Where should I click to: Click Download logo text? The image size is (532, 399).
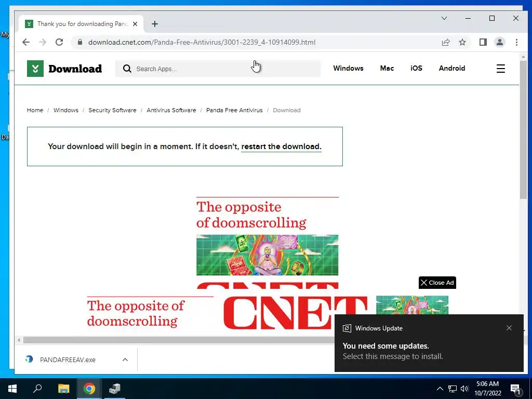coord(75,69)
